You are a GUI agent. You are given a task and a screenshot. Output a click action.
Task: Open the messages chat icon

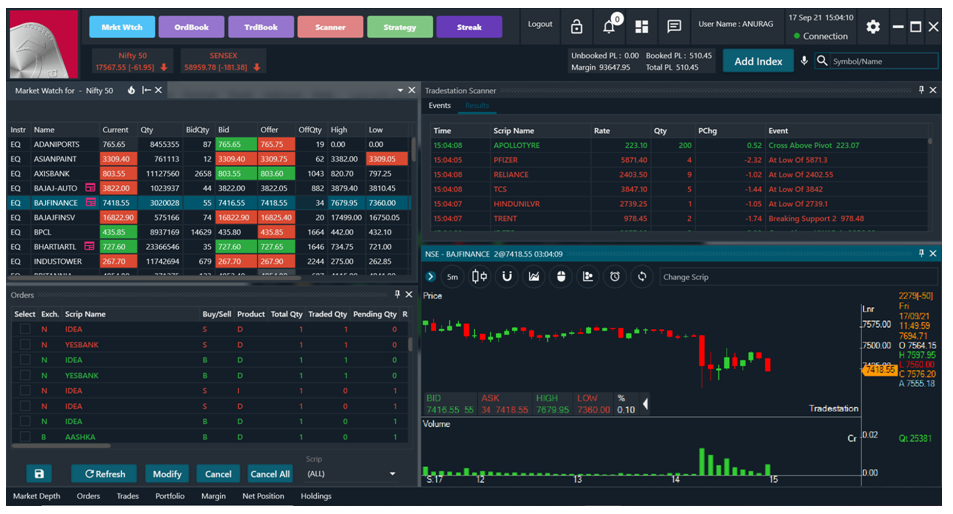pyautogui.click(x=674, y=27)
